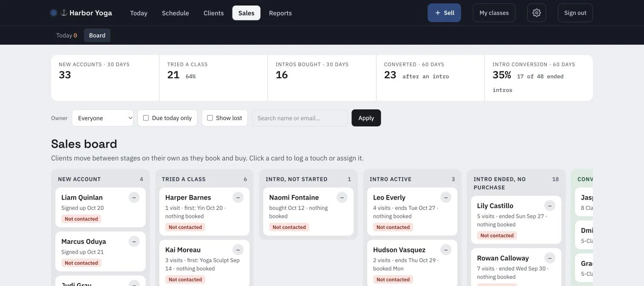
Task: Click the blue dot beside the logo
Action: pyautogui.click(x=54, y=13)
